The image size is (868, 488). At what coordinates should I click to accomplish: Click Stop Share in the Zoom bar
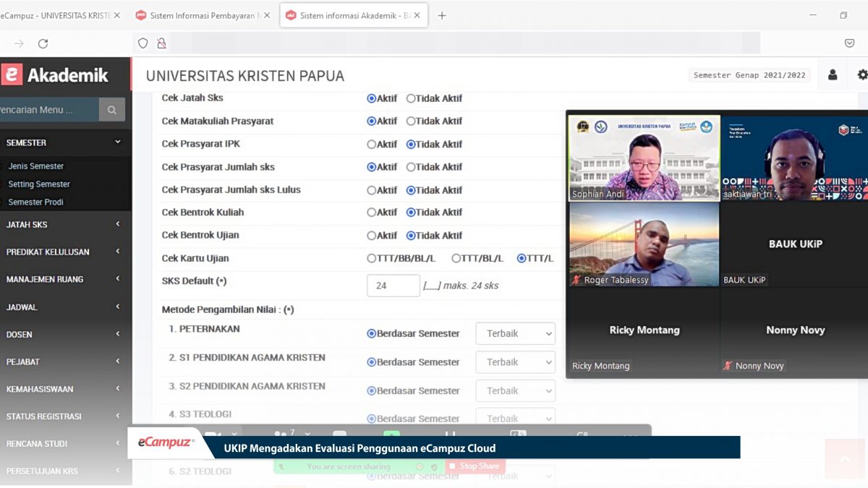pyautogui.click(x=474, y=466)
